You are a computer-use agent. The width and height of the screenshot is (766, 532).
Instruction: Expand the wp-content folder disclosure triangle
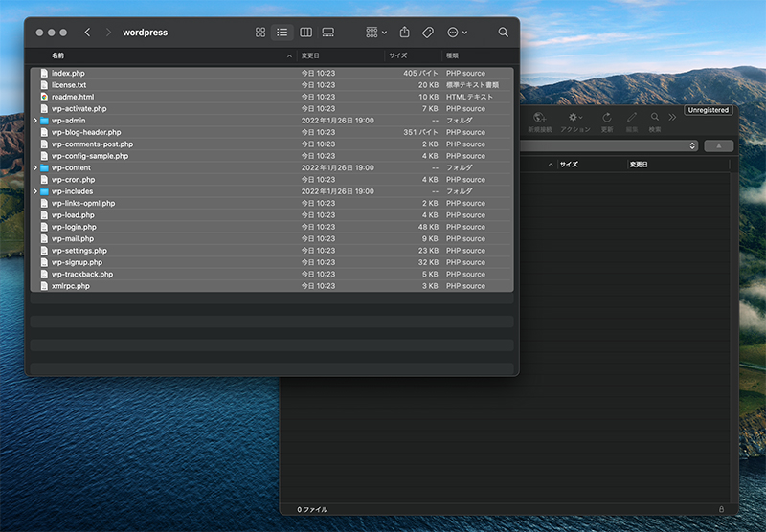click(35, 167)
